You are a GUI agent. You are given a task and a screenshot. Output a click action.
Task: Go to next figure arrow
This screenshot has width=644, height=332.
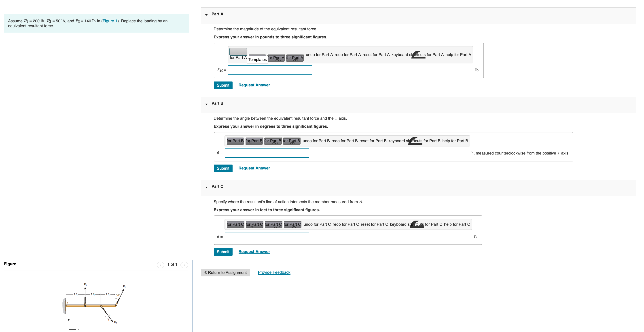[184, 265]
